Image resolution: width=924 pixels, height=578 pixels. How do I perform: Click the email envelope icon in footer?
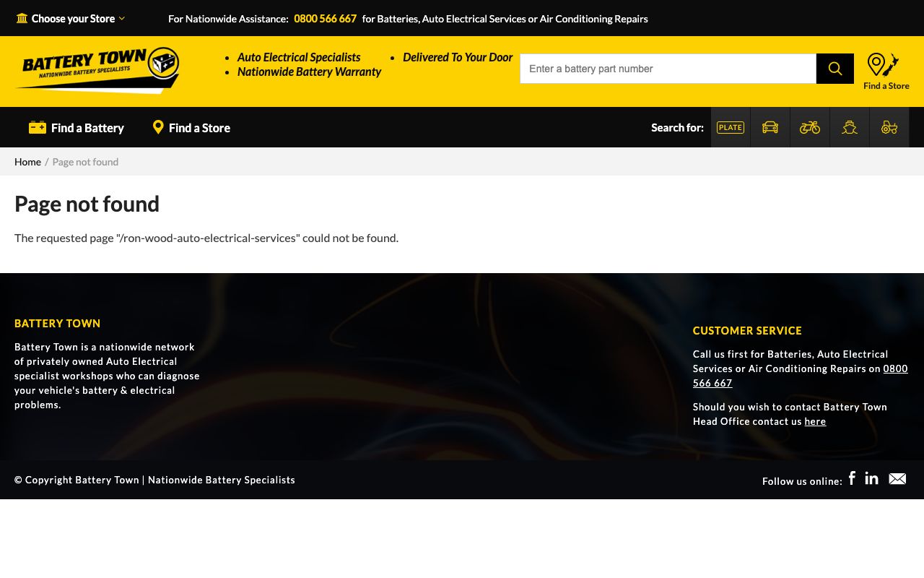(897, 479)
